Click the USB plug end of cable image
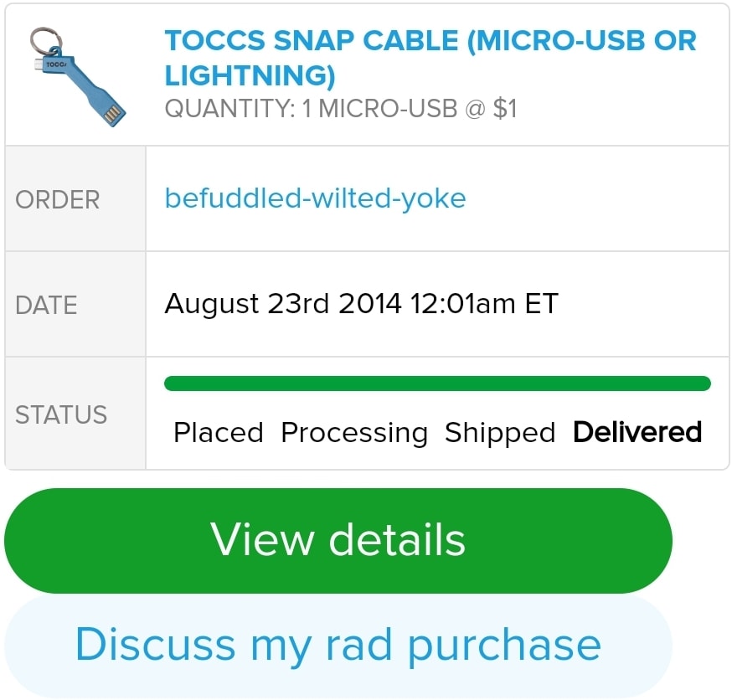 point(114,111)
